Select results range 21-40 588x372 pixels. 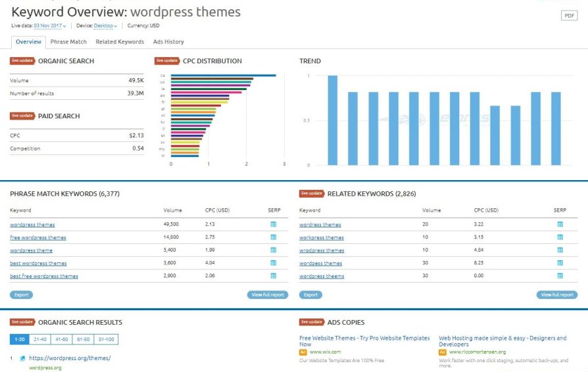39,339
